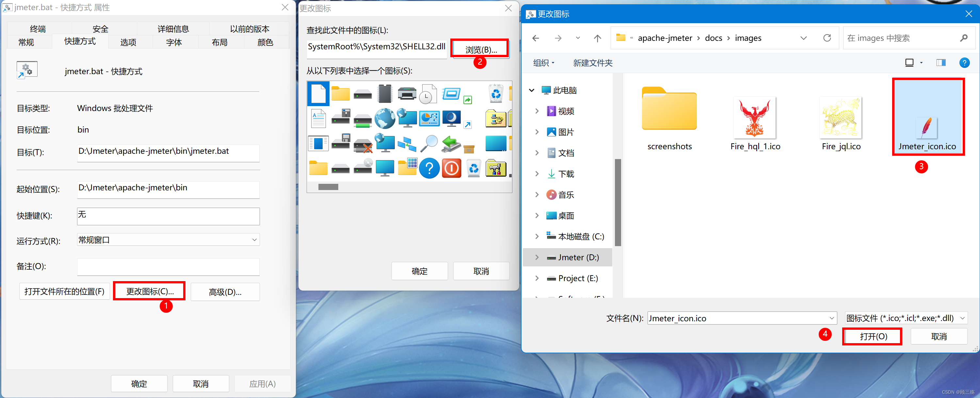Open the file dialog help icon

coord(964,63)
